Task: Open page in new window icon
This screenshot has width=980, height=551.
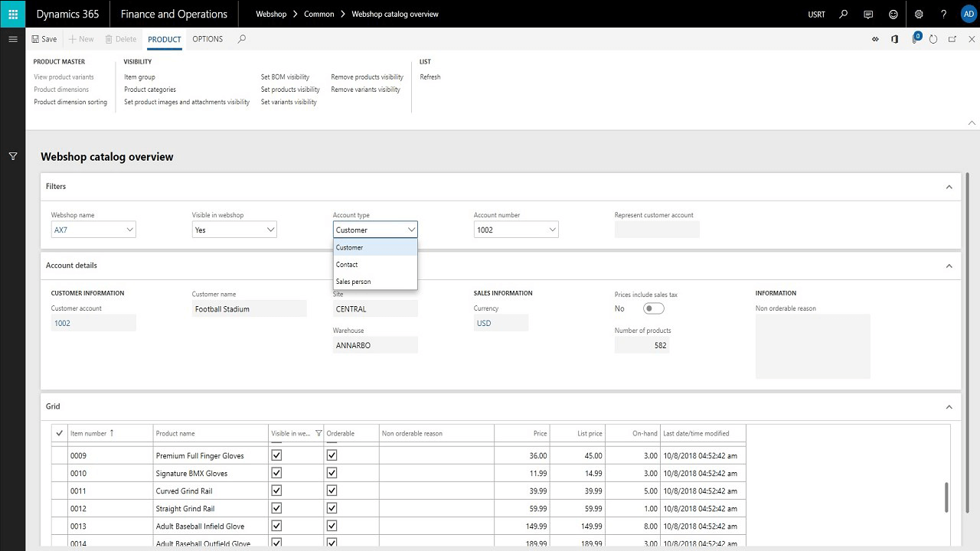Action: [x=952, y=39]
